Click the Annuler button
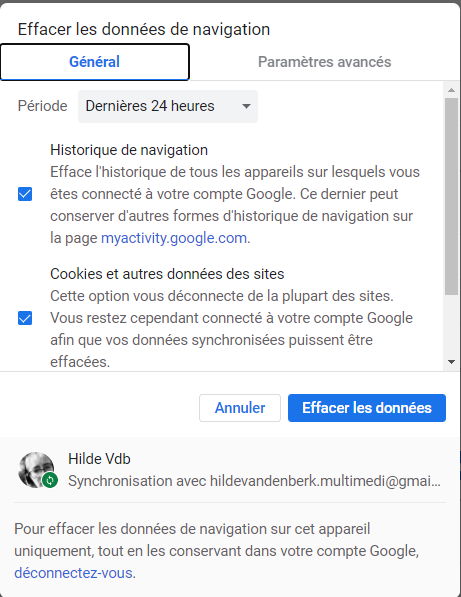This screenshot has height=597, width=461. point(240,408)
